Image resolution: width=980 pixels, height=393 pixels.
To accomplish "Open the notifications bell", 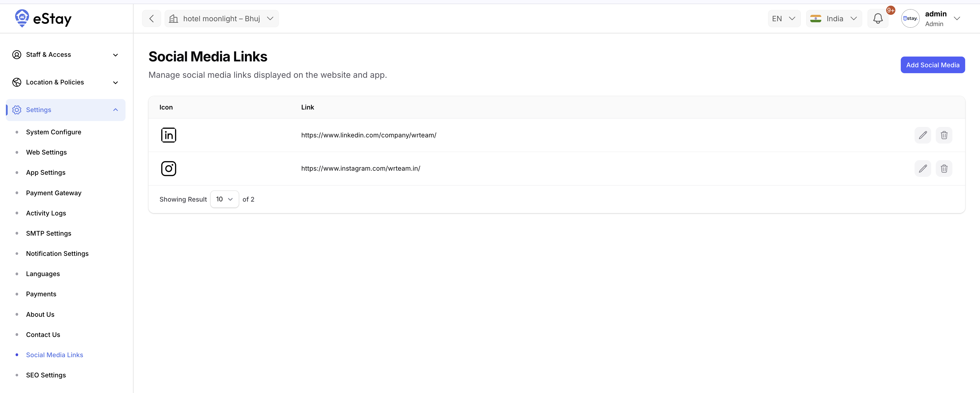I will (x=878, y=19).
